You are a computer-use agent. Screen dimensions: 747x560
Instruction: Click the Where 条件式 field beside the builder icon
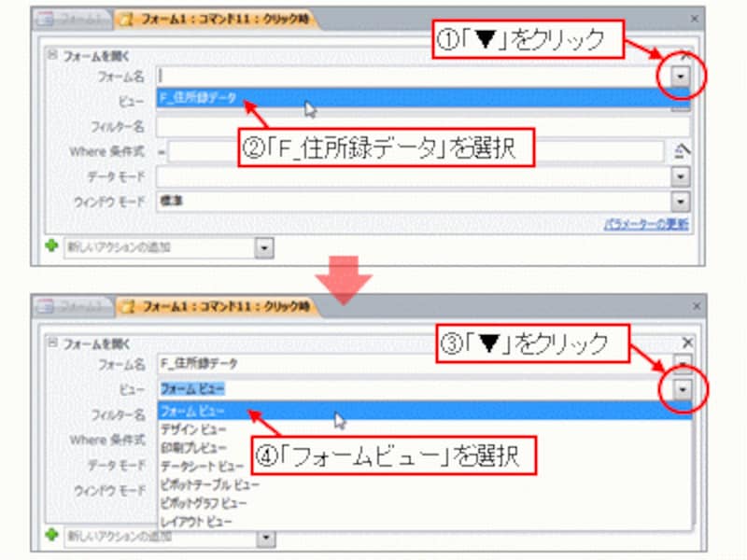pos(416,152)
